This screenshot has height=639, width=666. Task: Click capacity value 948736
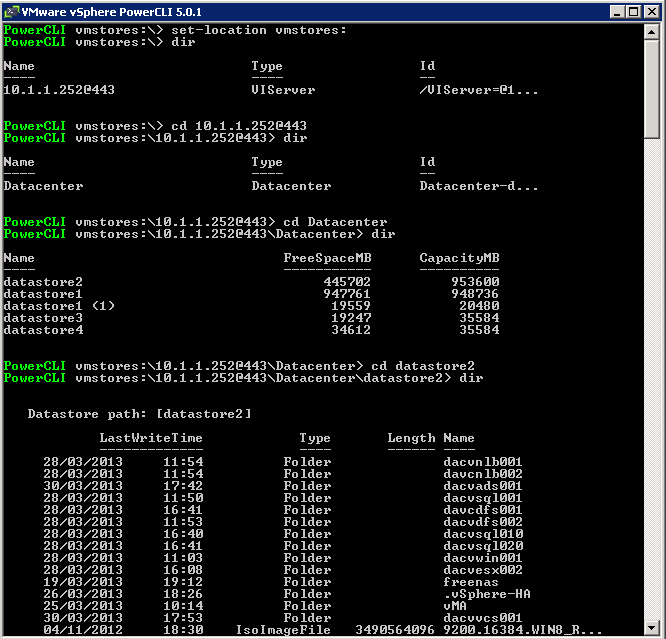[475, 294]
